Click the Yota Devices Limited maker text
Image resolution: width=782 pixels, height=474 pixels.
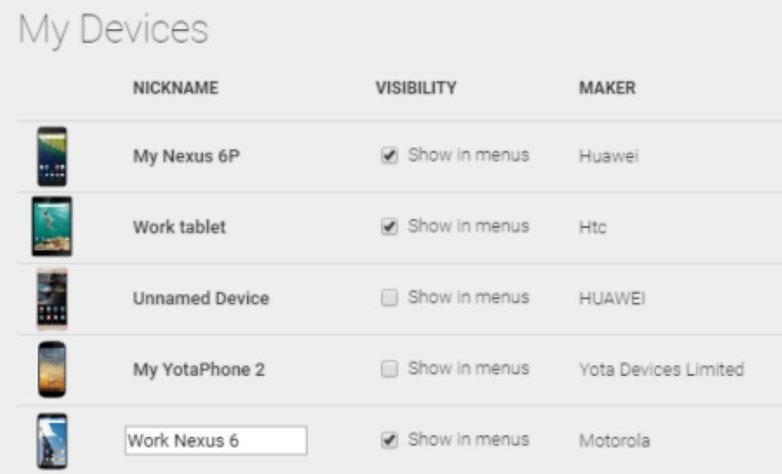(x=661, y=370)
